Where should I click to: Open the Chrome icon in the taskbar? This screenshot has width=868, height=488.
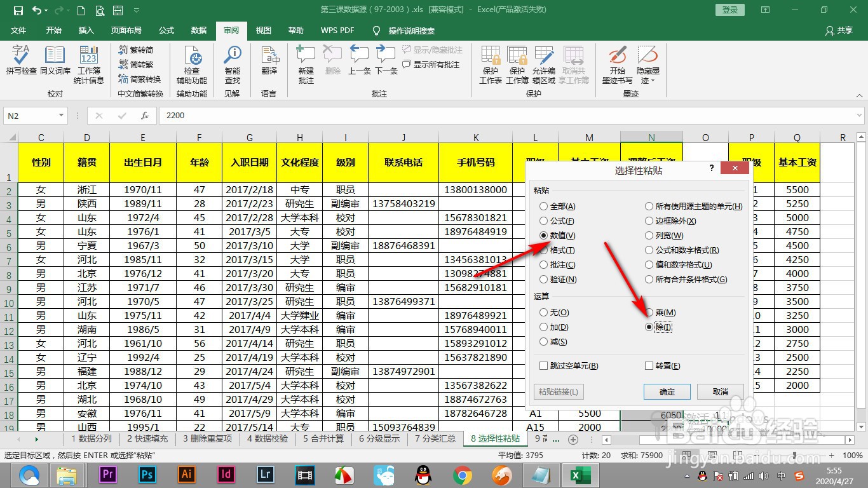pyautogui.click(x=463, y=474)
